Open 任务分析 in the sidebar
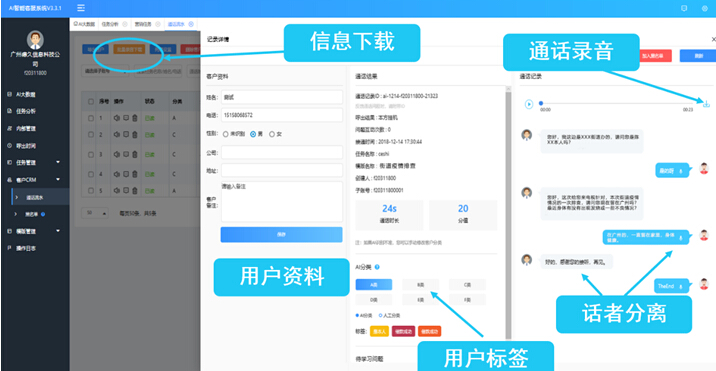The image size is (716, 371). pyautogui.click(x=26, y=111)
